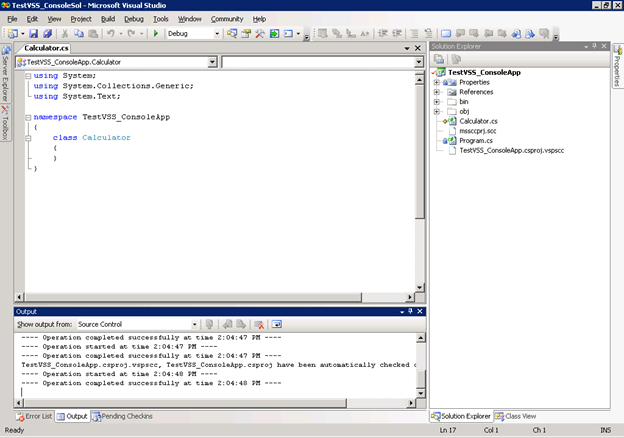Select Calculator.cs in Solution Explorer
The image size is (624, 438).
pos(478,121)
